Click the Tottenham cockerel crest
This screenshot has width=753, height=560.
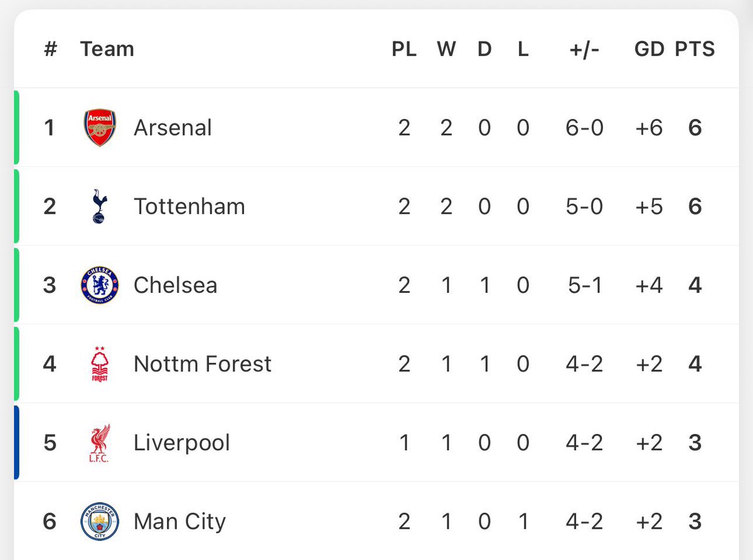coord(100,206)
